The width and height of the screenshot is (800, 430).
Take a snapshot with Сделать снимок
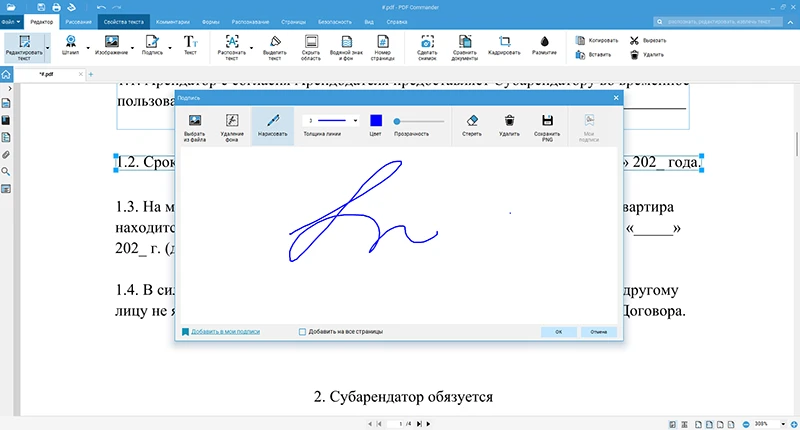click(x=427, y=47)
